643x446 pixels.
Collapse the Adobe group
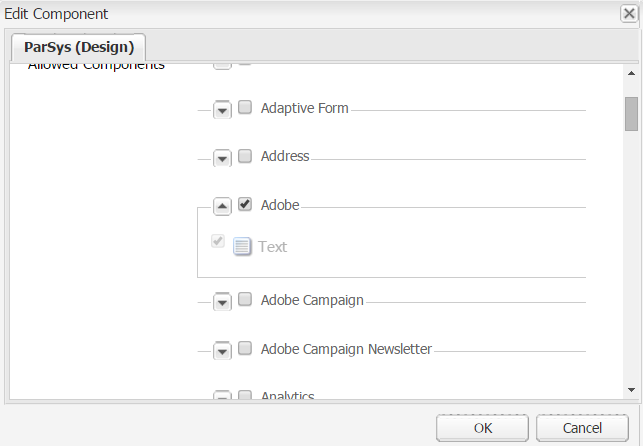(222, 206)
